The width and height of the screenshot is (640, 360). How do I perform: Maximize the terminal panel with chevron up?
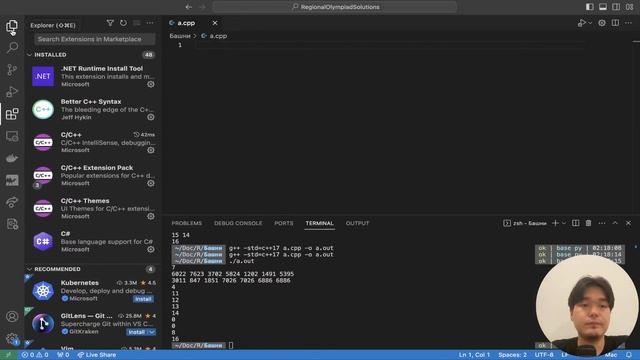point(615,223)
